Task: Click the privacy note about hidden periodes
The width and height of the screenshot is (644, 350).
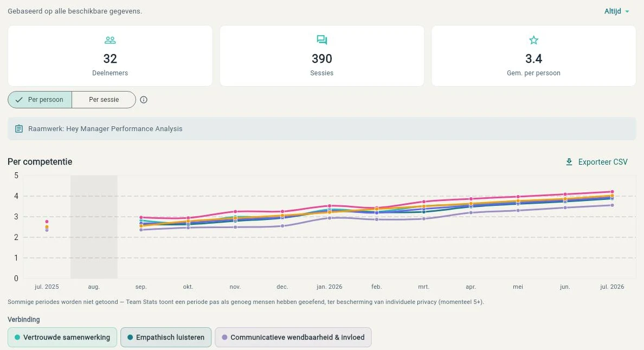Action: click(246, 302)
